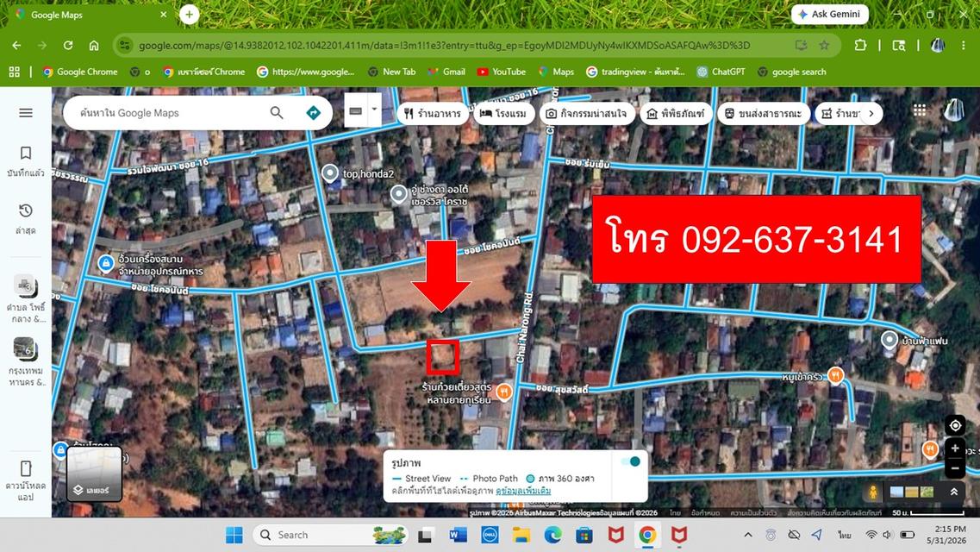Select the โรงแรม hotels category chip
The height and width of the screenshot is (552, 980).
(x=503, y=113)
